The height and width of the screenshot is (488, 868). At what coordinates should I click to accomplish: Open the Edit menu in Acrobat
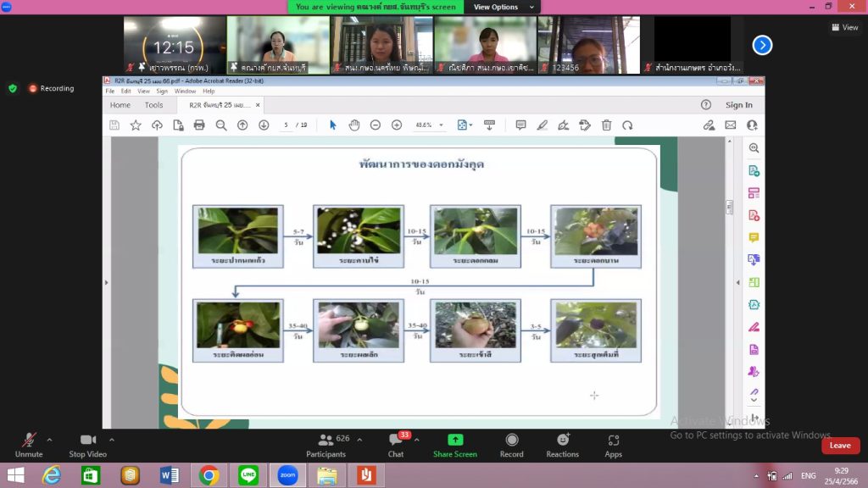125,91
